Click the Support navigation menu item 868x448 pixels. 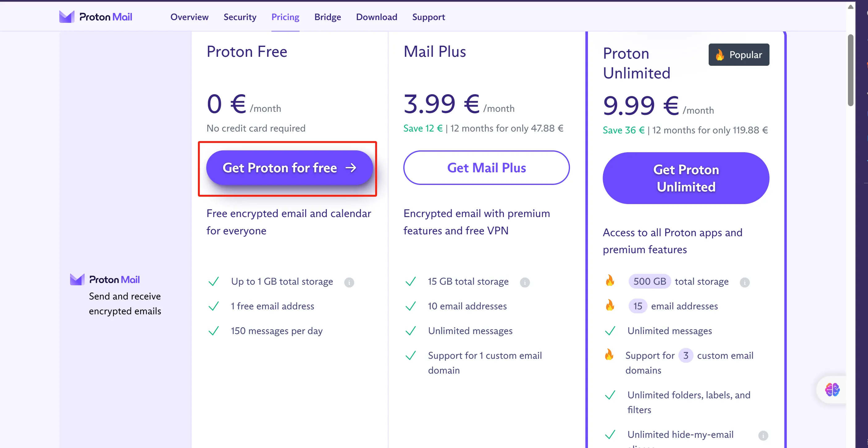429,17
